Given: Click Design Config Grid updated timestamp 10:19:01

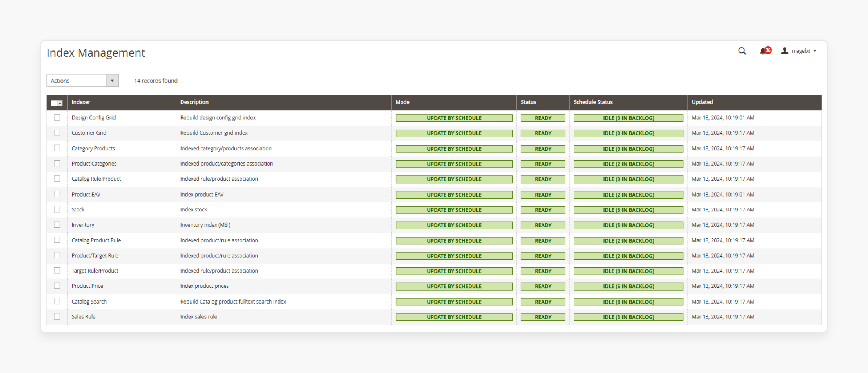Looking at the screenshot, I should click(723, 118).
